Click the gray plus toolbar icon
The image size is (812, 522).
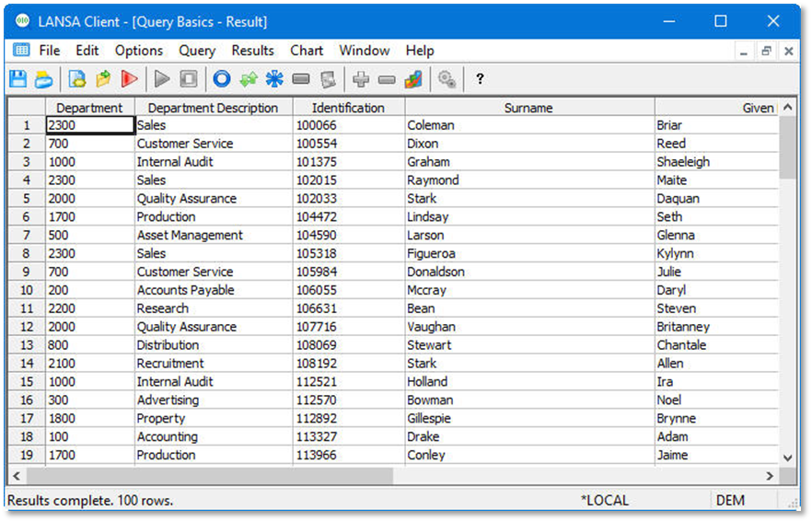pos(361,79)
